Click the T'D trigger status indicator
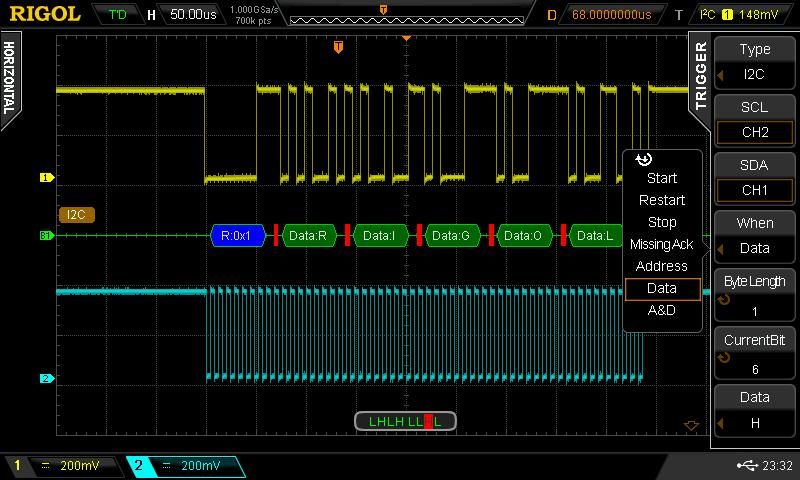 click(x=118, y=15)
